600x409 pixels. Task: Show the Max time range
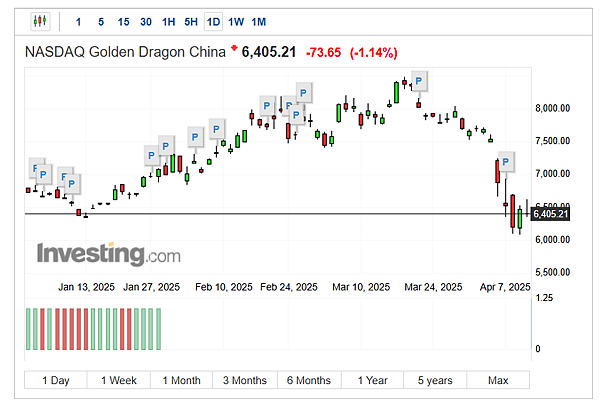click(x=498, y=380)
